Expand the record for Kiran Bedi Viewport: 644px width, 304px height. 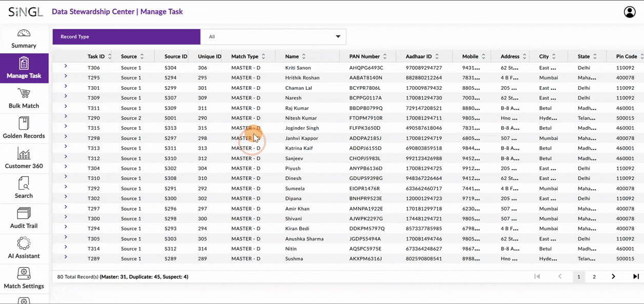tap(66, 228)
